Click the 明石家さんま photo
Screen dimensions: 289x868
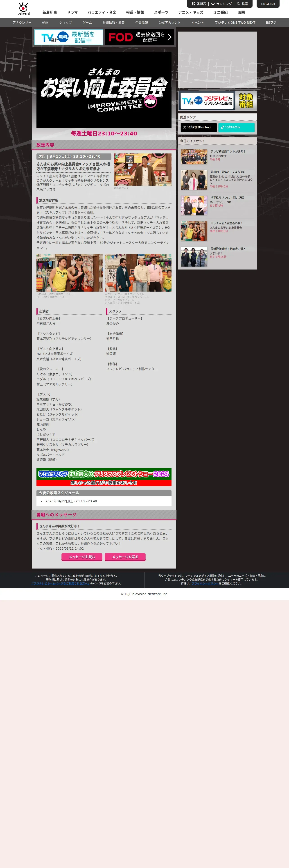point(143,169)
